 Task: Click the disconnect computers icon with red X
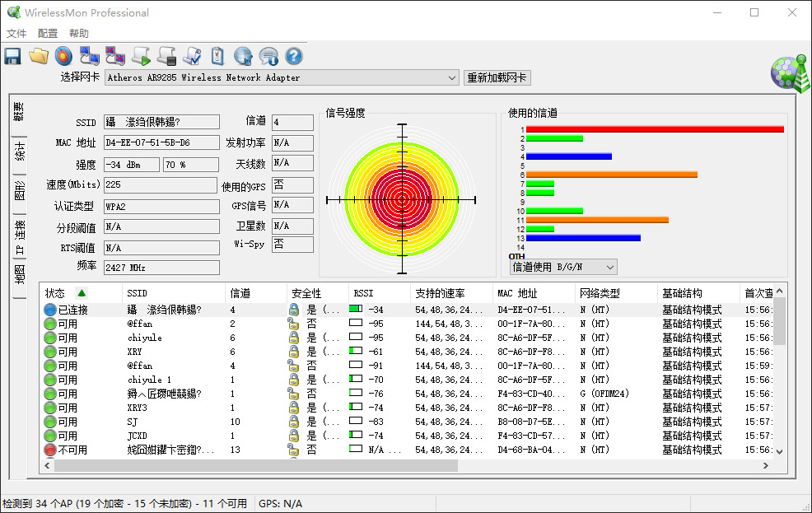click(115, 56)
